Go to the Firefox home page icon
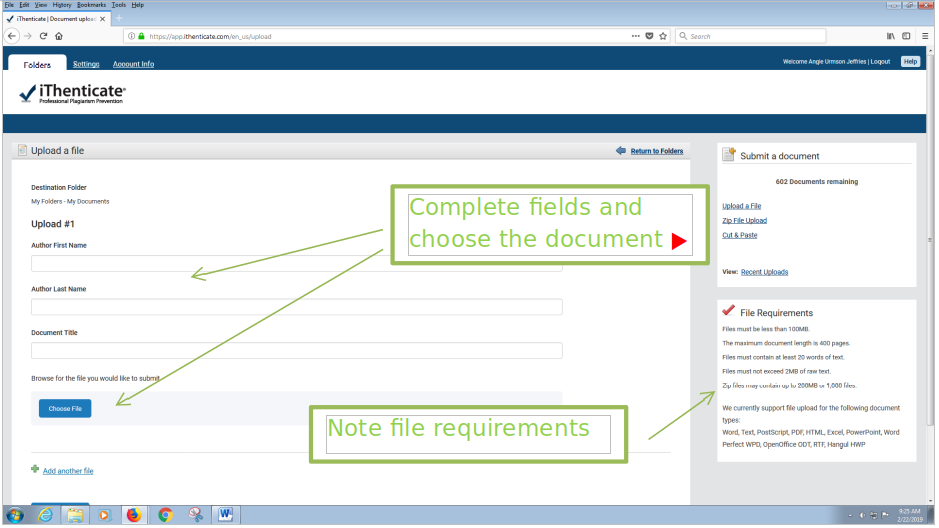939x528 pixels. (x=59, y=36)
